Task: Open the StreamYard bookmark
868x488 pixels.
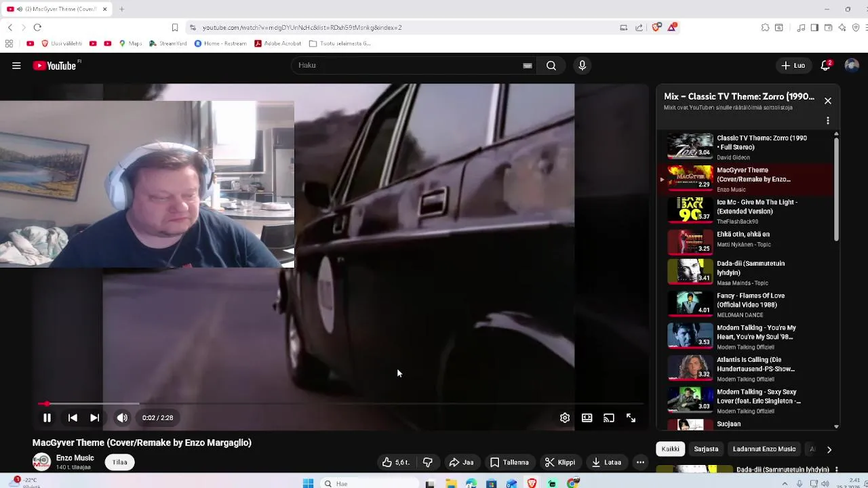Action: pos(168,43)
